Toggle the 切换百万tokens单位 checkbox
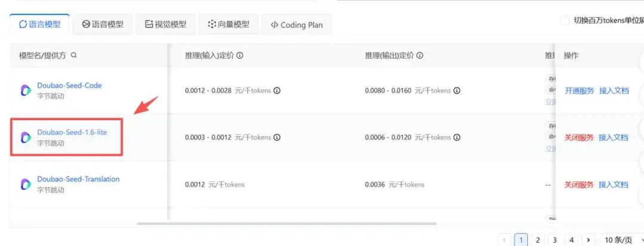This screenshot has width=644, height=246. 565,21
